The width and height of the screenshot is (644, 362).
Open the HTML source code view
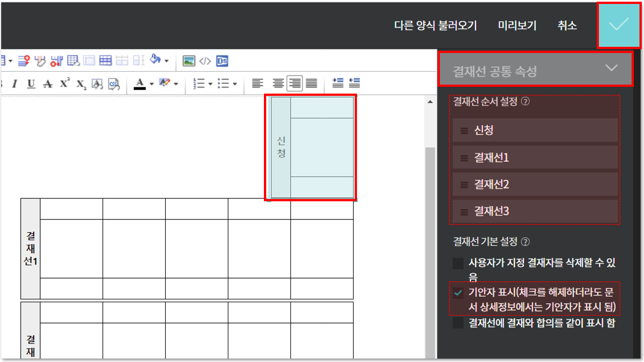click(205, 61)
